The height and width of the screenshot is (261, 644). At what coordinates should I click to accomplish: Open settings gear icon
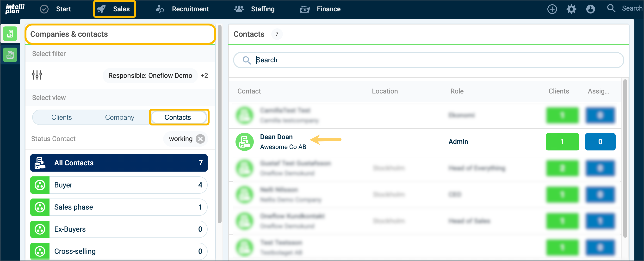(571, 9)
